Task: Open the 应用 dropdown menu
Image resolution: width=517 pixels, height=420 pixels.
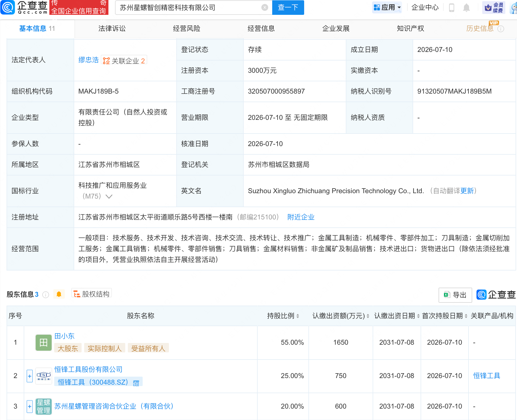Action: (387, 7)
